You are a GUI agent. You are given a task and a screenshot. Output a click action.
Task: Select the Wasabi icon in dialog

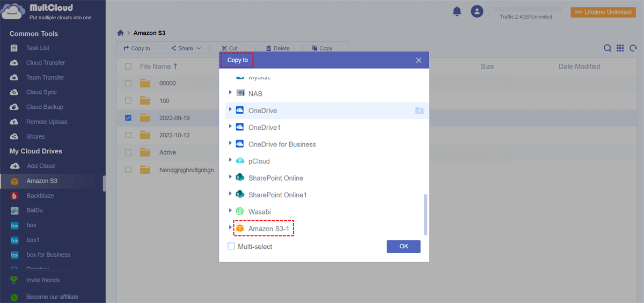[240, 211]
